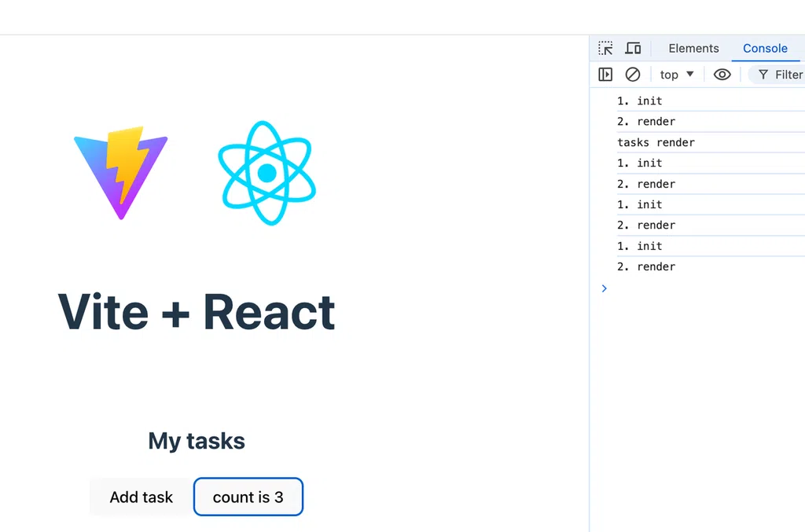Click the My tasks heading
The width and height of the screenshot is (805, 532).
coord(197,441)
